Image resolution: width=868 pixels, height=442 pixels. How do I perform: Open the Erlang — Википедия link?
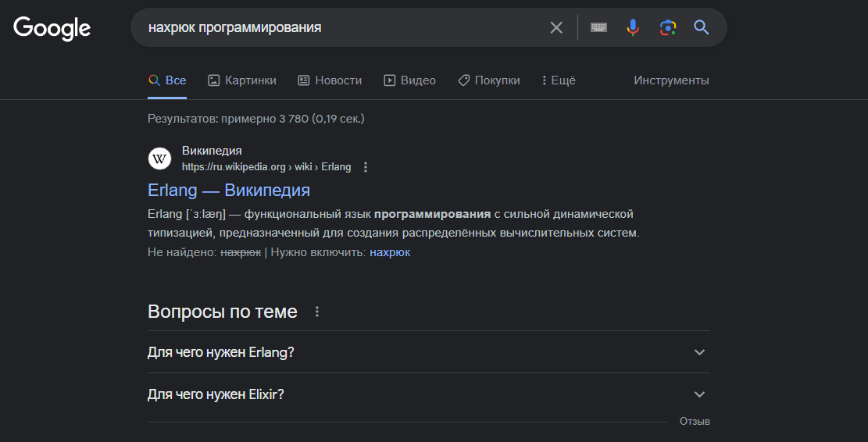pos(229,191)
